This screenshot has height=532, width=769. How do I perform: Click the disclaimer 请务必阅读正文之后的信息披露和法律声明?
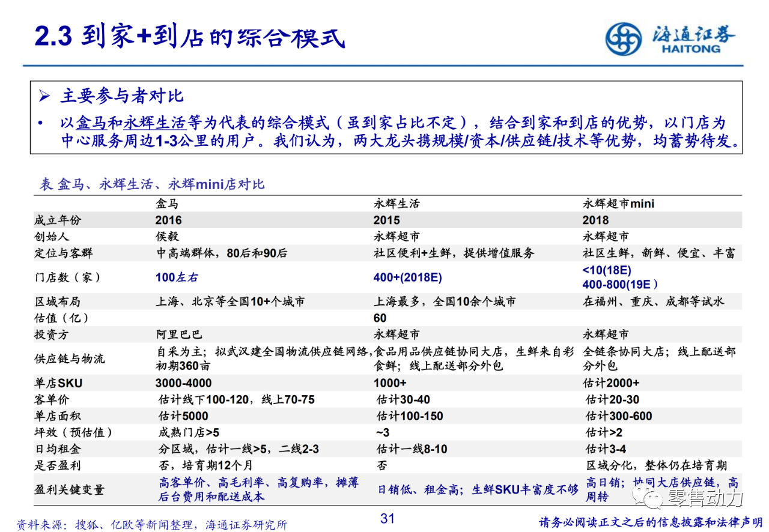click(x=650, y=522)
